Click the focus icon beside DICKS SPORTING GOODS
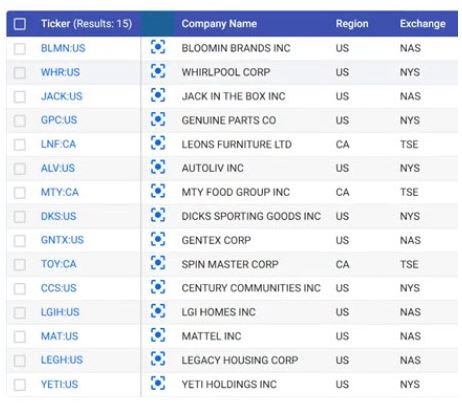This screenshot has width=462, height=414. click(158, 215)
